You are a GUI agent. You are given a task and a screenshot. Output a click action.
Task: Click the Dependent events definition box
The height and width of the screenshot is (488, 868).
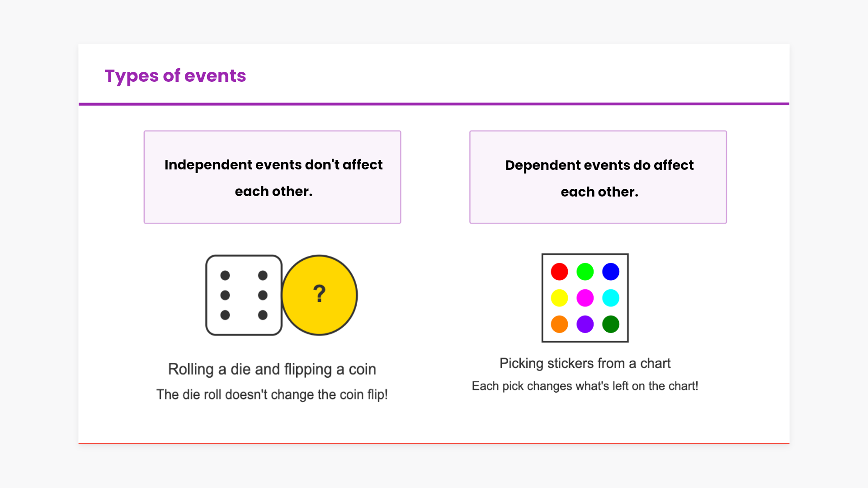598,177
